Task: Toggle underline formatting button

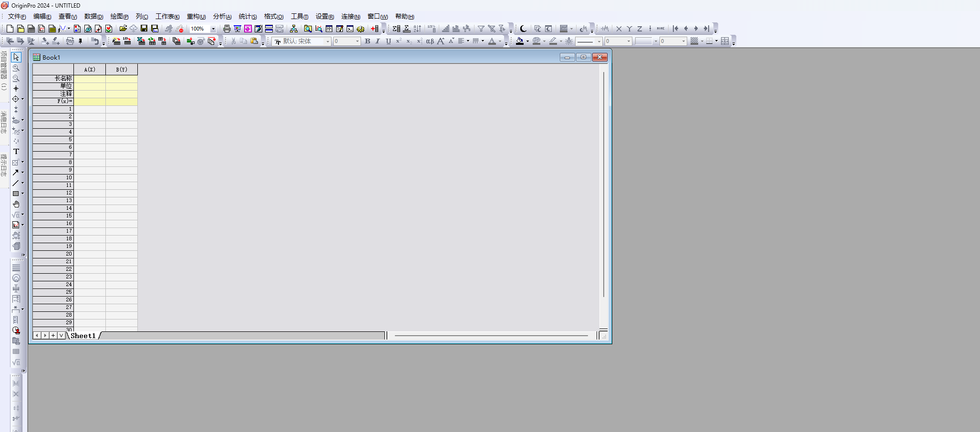Action: 388,41
